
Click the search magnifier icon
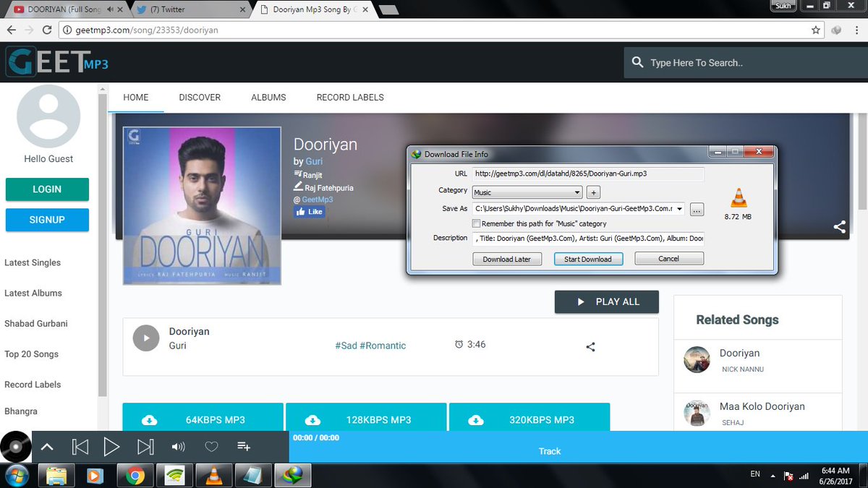click(637, 62)
